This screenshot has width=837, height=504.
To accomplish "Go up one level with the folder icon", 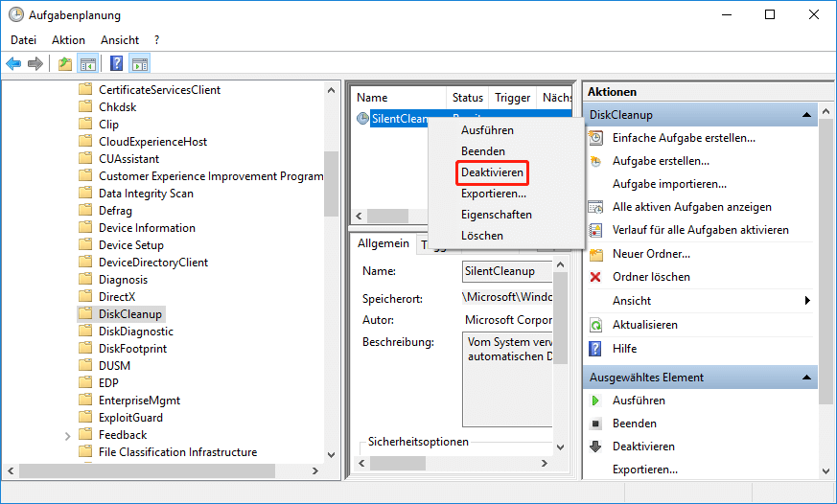I will [64, 64].
